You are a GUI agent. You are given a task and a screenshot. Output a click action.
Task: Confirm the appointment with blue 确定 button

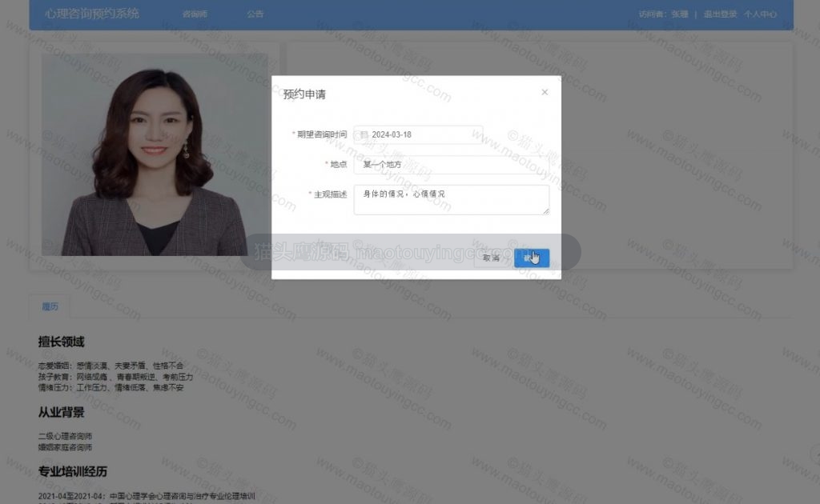click(x=532, y=258)
